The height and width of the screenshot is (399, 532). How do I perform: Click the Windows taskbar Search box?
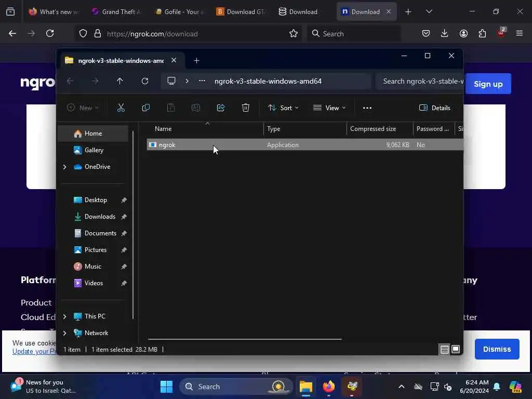(x=236, y=387)
